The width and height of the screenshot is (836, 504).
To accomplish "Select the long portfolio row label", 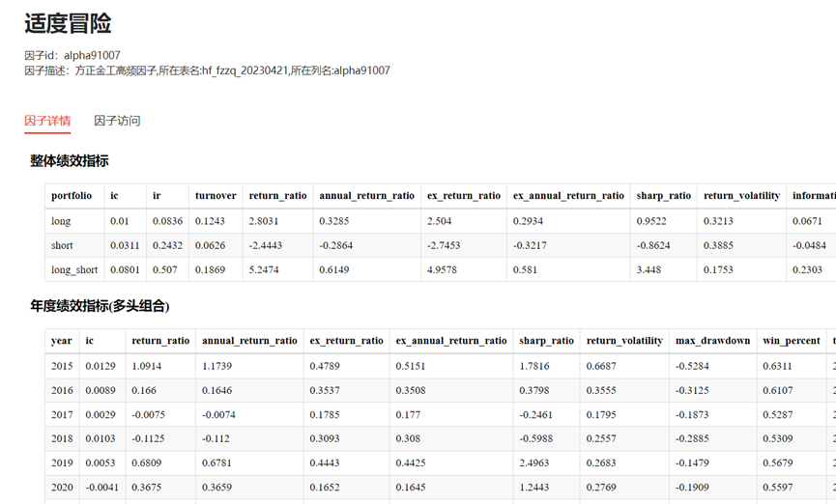I will (x=61, y=221).
